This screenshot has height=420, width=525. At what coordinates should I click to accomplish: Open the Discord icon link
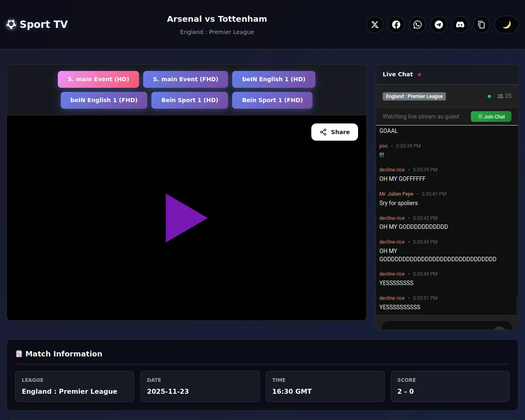point(460,25)
